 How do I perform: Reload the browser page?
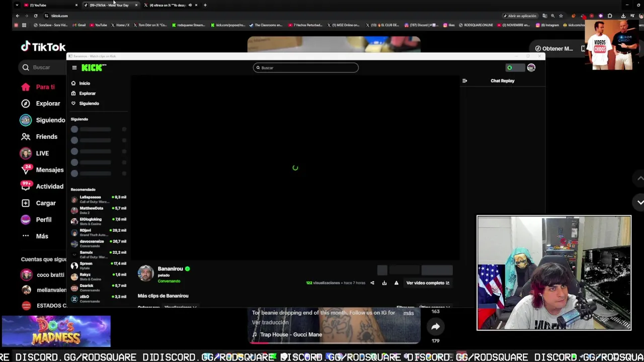pos(36,16)
